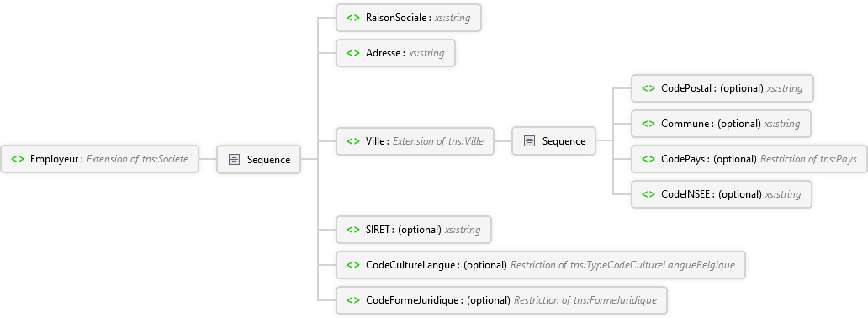Select the Employeur root element node
868x318 pixels.
point(99,159)
